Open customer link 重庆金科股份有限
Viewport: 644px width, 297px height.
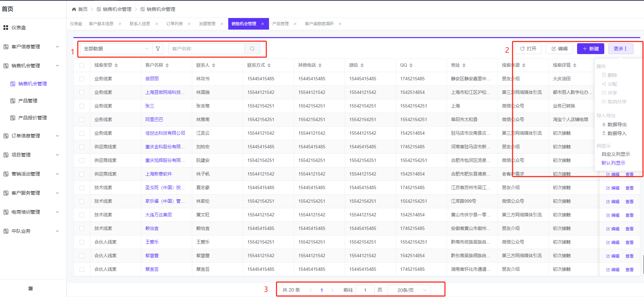click(x=165, y=147)
